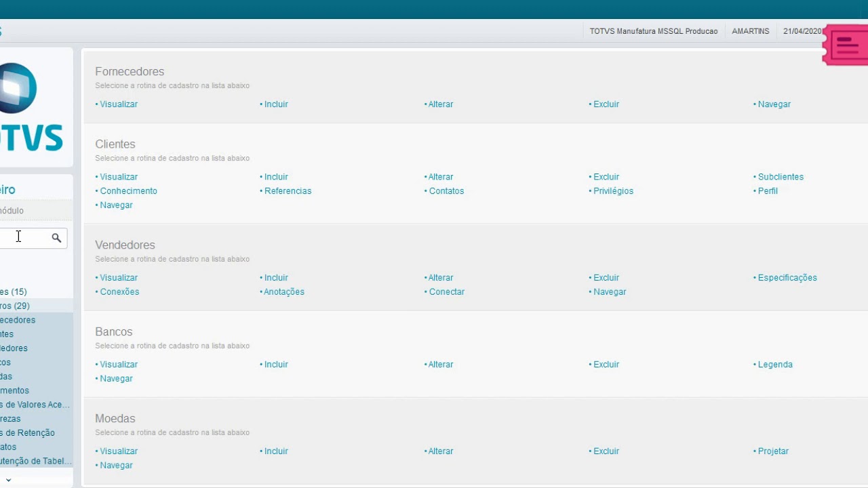Screen dimensions: 868x488
Task: Click Navegar under Moedas
Action: [x=116, y=466]
